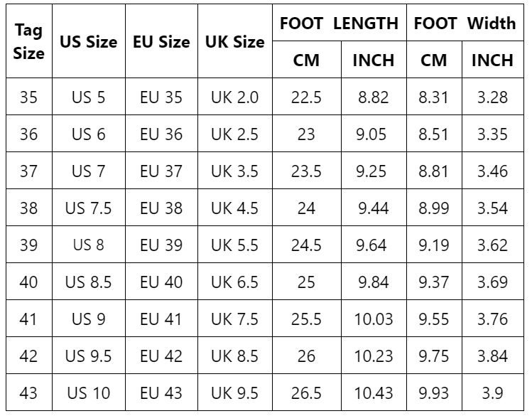Click the US Size column header
This screenshot has height=416, width=532.
[88, 42]
